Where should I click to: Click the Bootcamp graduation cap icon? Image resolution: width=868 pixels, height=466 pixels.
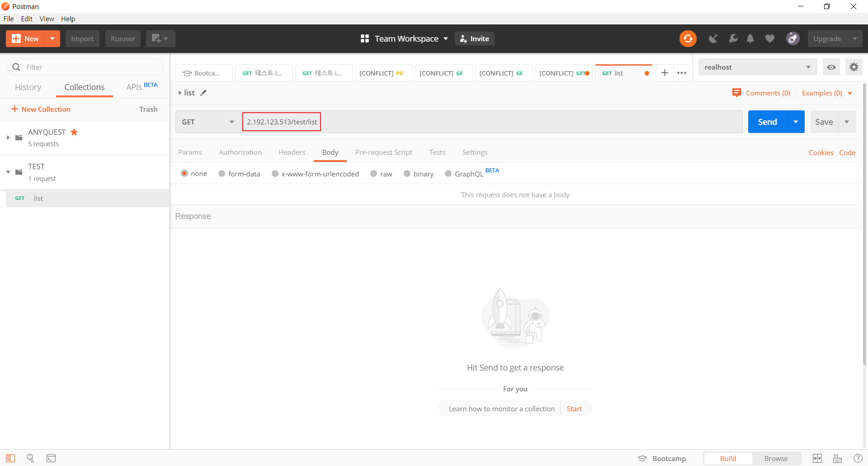642,458
